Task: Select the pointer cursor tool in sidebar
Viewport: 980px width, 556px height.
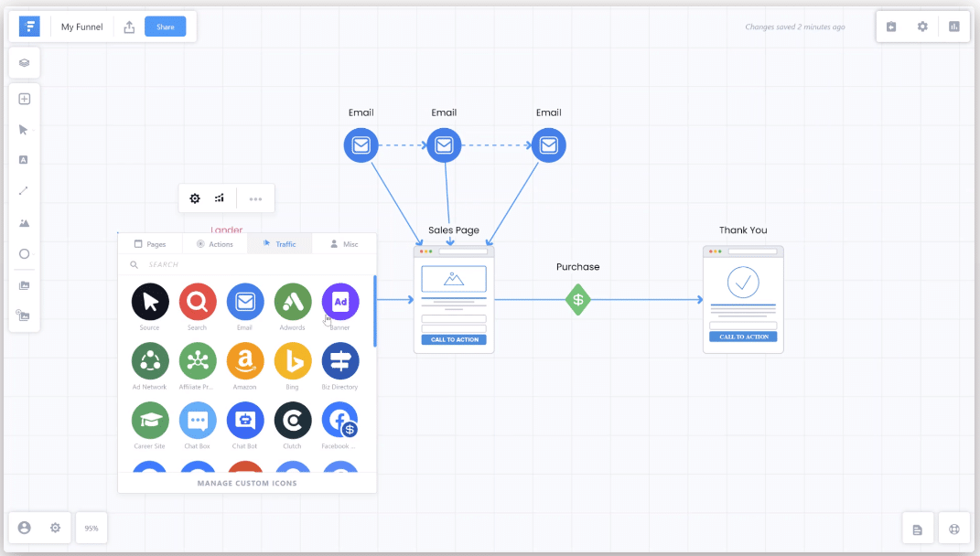Action: click(24, 130)
